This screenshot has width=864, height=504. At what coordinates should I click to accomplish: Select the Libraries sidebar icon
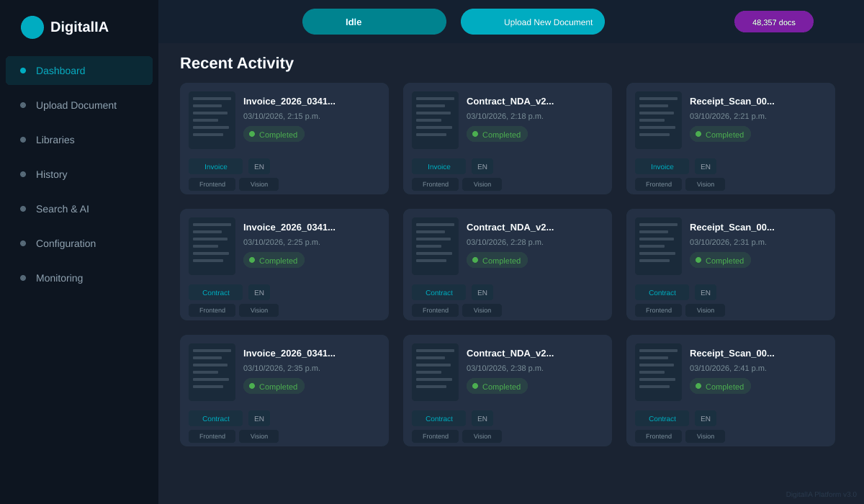click(x=22, y=140)
